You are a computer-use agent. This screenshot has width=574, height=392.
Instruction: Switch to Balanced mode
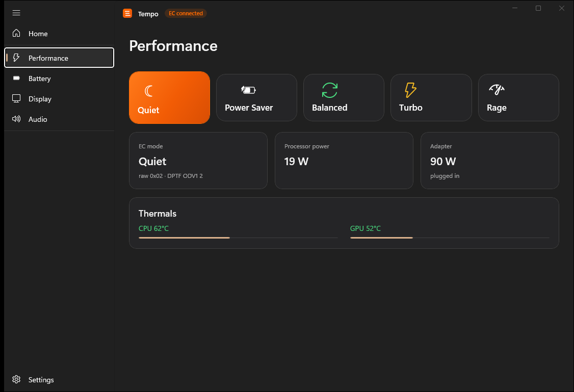point(344,97)
